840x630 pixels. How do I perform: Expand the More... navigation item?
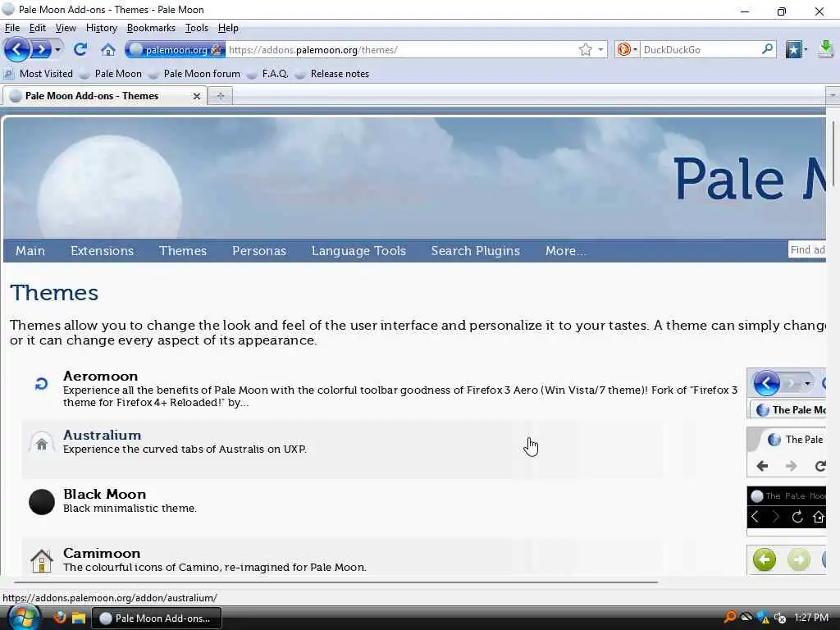566,251
